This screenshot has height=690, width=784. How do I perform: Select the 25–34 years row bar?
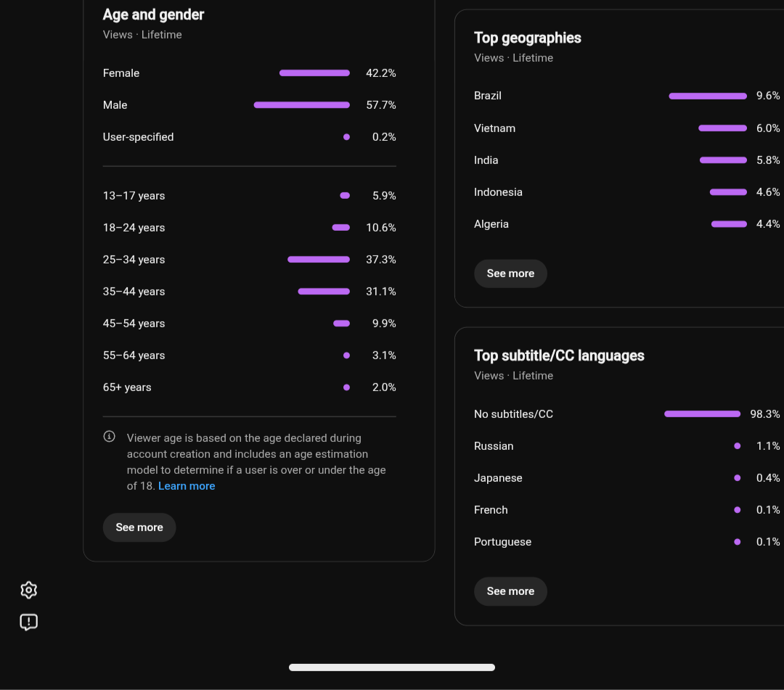tap(319, 259)
